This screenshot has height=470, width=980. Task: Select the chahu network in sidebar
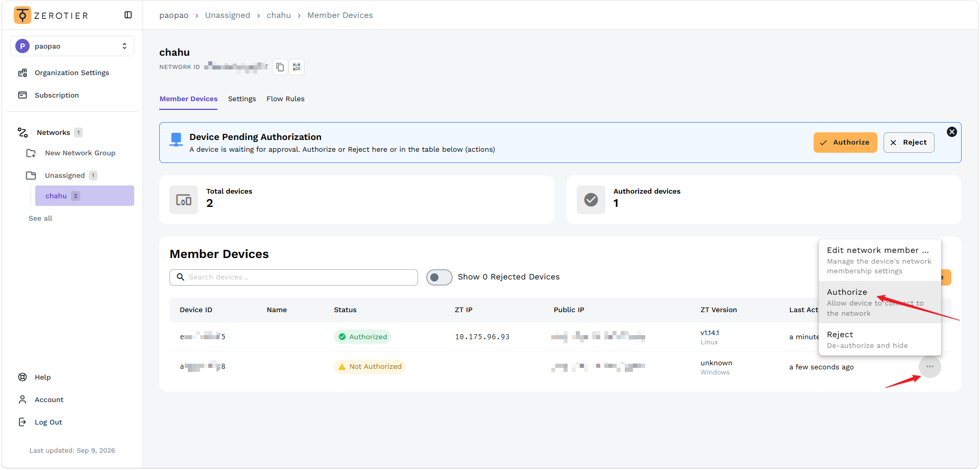pyautogui.click(x=85, y=196)
